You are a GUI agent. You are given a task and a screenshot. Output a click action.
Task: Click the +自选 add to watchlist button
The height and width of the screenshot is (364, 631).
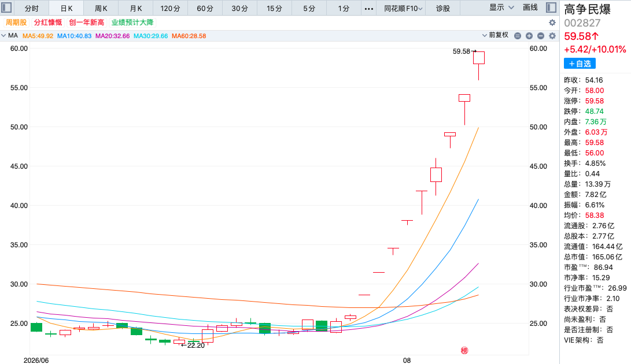tap(580, 64)
